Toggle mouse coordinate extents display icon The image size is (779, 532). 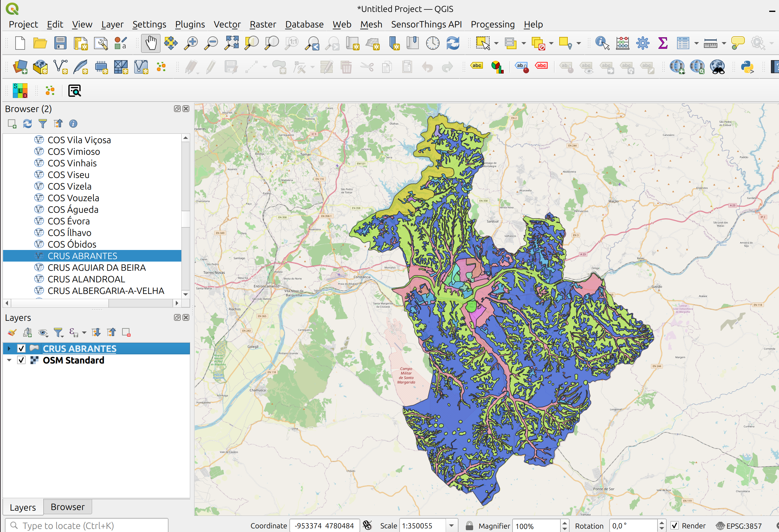(x=368, y=525)
